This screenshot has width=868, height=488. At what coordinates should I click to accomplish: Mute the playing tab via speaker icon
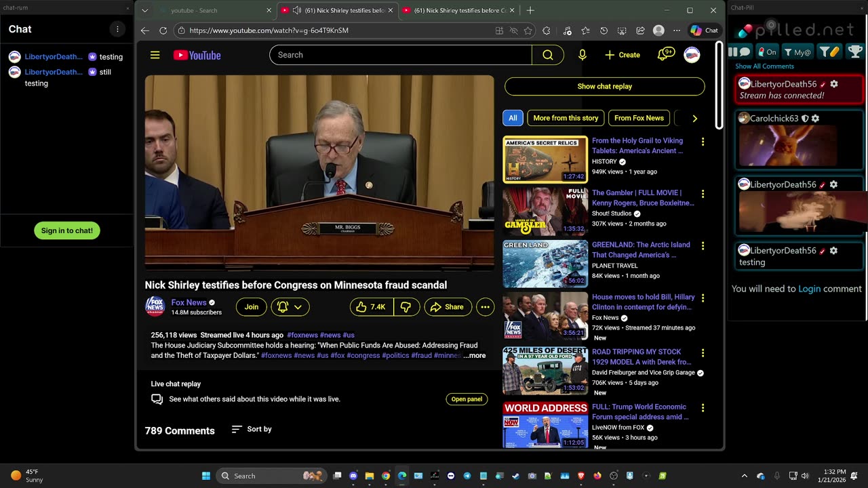click(x=297, y=11)
